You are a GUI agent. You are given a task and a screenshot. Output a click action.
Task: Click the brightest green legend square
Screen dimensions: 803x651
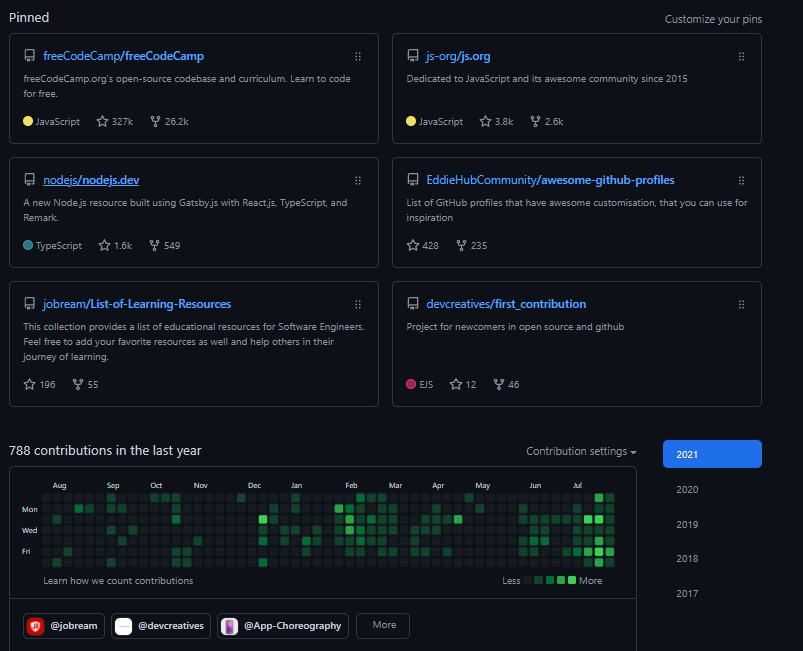[x=572, y=580]
